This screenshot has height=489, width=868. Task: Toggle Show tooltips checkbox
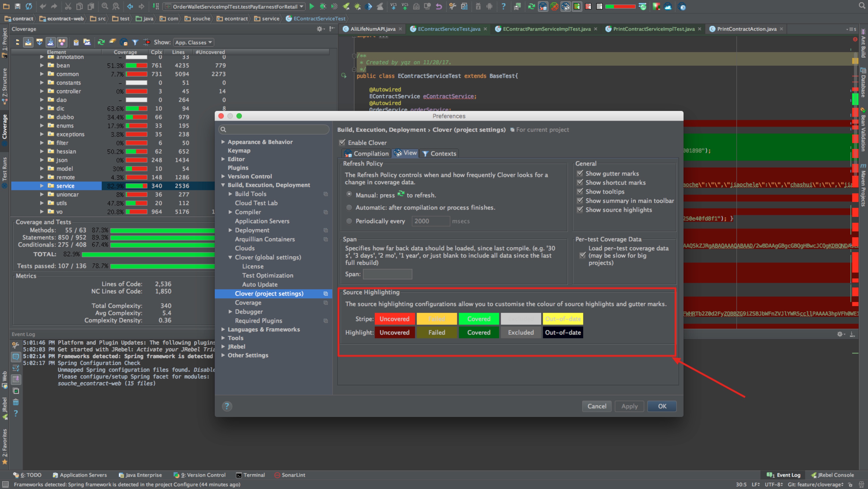click(x=580, y=191)
